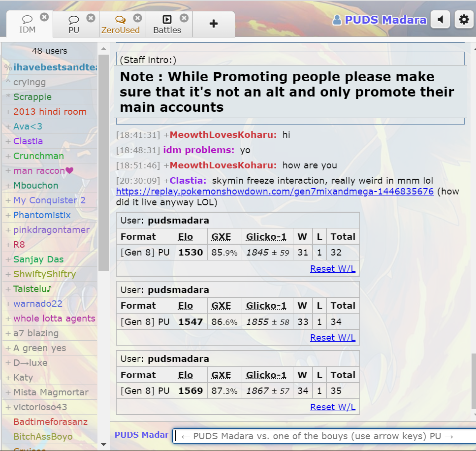Select user cryingg in user list
The width and height of the screenshot is (476, 451).
click(x=50, y=82)
